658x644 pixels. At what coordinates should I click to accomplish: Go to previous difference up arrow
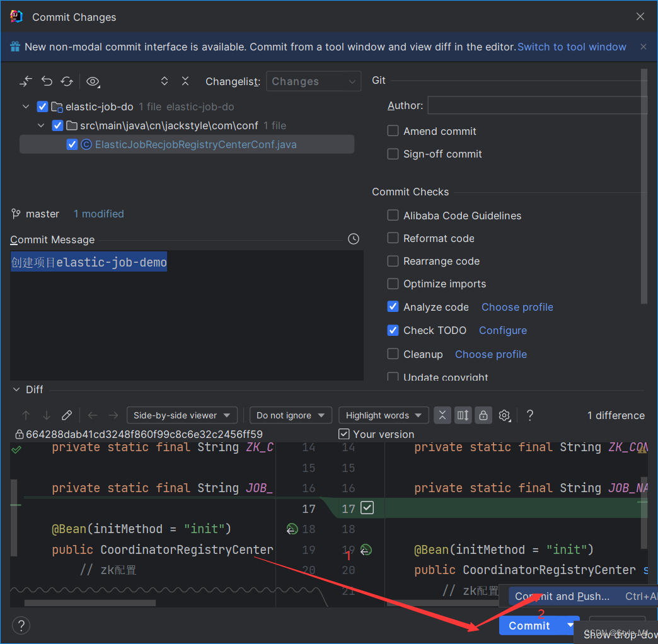click(x=26, y=415)
